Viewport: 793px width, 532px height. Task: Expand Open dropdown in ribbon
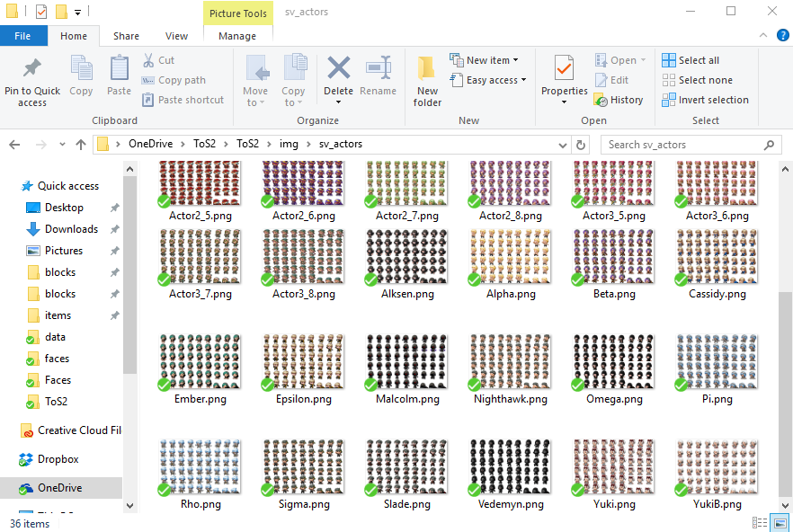[644, 60]
